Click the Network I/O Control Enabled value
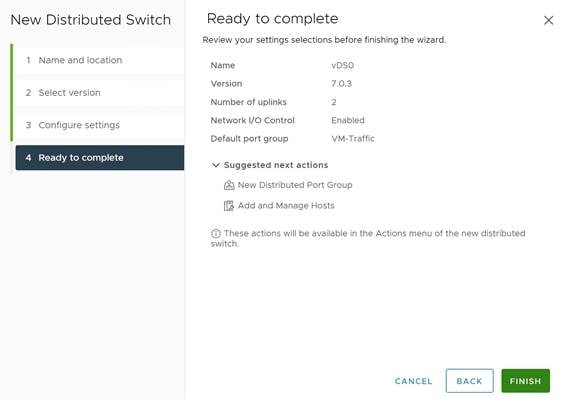The width and height of the screenshot is (561, 399). [348, 120]
